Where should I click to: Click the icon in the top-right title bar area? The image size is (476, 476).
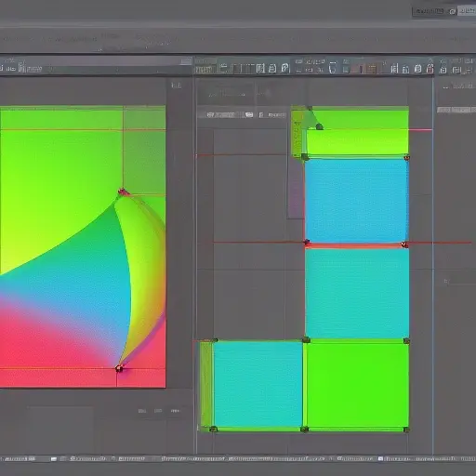pos(453,11)
